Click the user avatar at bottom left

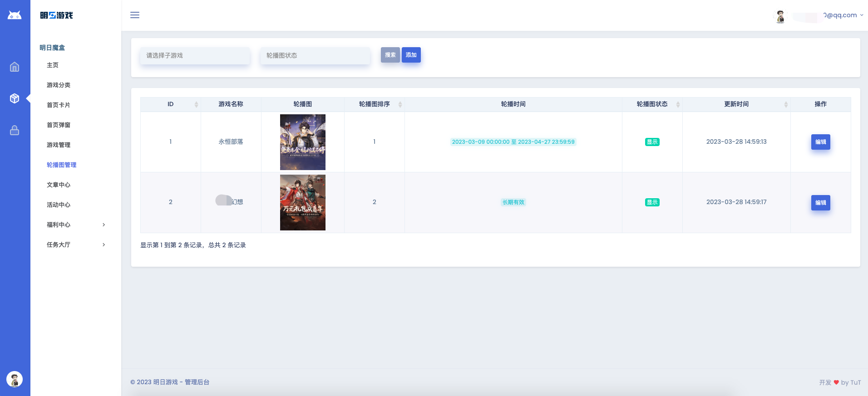[15, 379]
